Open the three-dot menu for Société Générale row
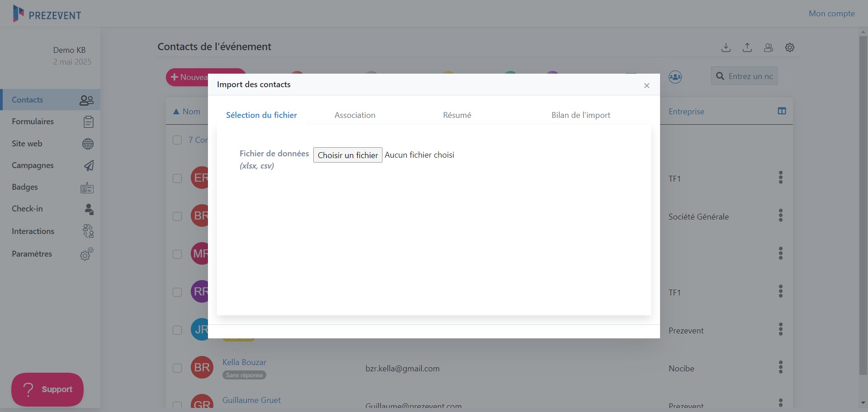 pos(781,215)
